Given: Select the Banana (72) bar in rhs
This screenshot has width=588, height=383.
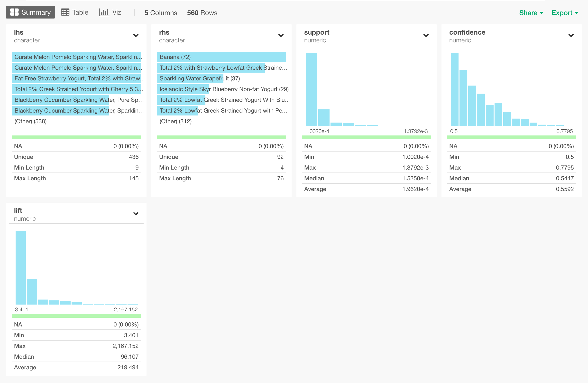Looking at the screenshot, I should point(221,57).
